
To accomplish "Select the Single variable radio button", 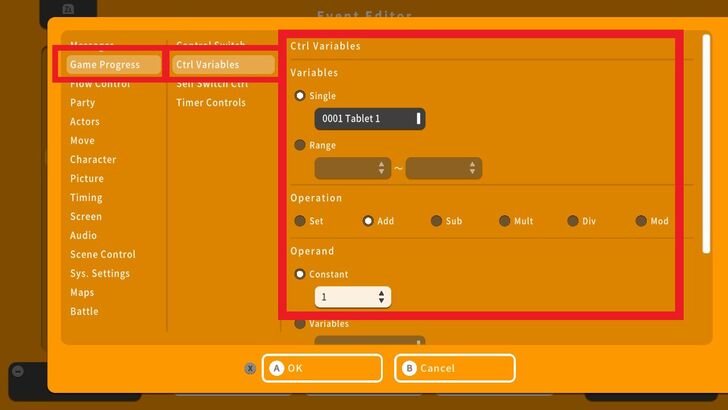I will 300,95.
